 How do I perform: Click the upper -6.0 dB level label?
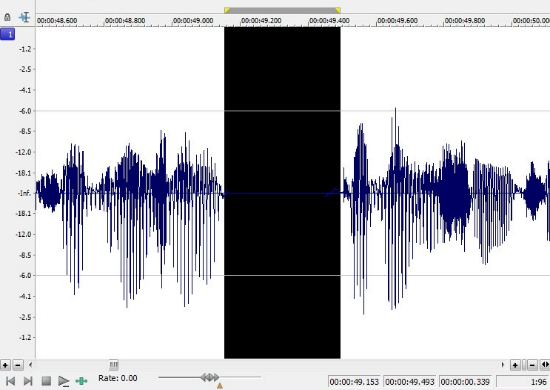[x=25, y=111]
